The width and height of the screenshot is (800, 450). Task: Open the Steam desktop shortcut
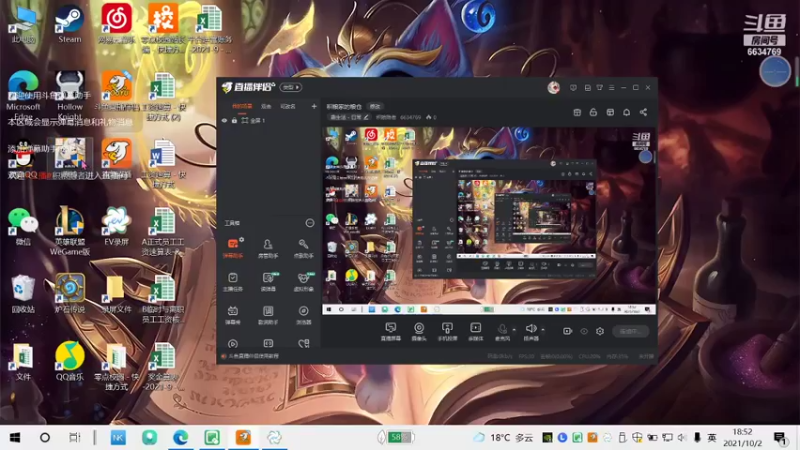point(69,24)
